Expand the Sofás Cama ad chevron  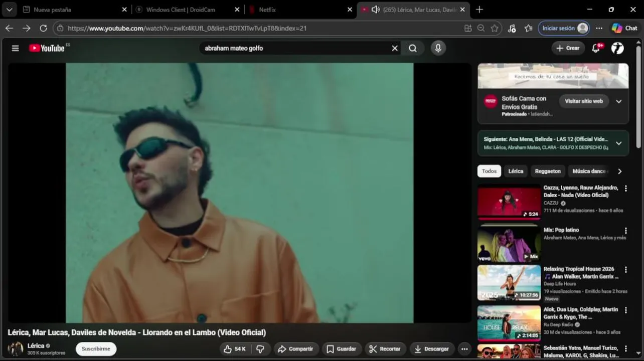tap(619, 101)
